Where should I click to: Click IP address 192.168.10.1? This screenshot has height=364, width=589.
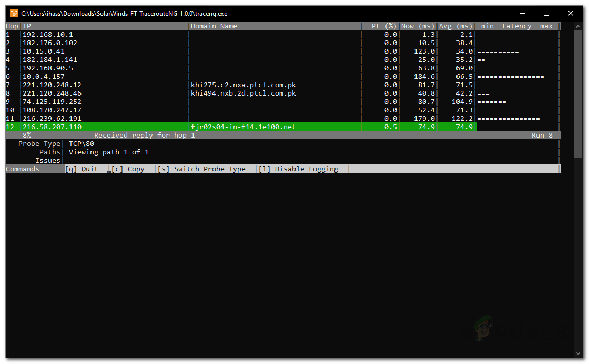coord(48,35)
